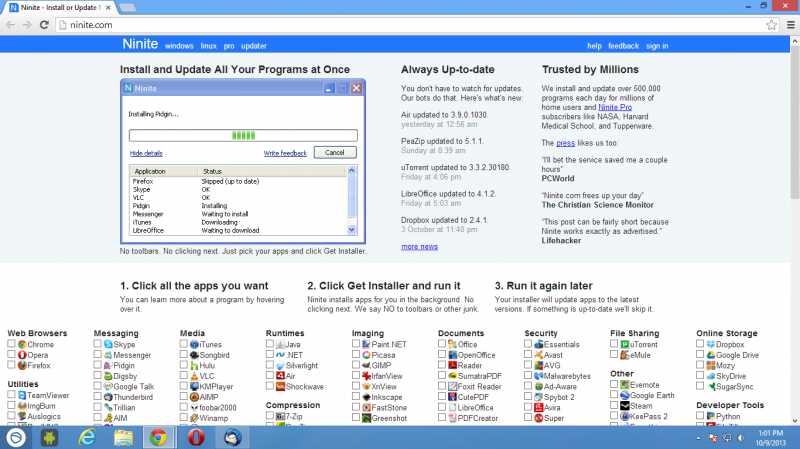Click the browser forward arrow
This screenshot has height=449, width=800.
(x=27, y=24)
